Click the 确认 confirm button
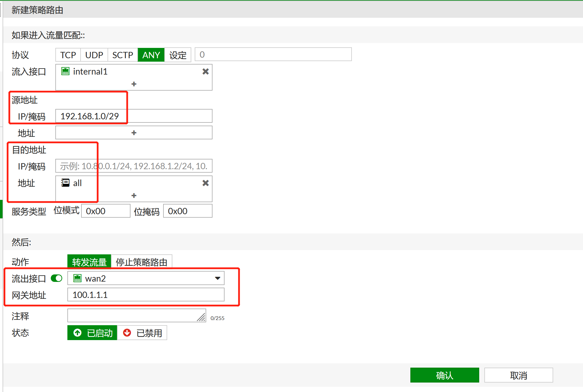The image size is (583, 392). (444, 375)
